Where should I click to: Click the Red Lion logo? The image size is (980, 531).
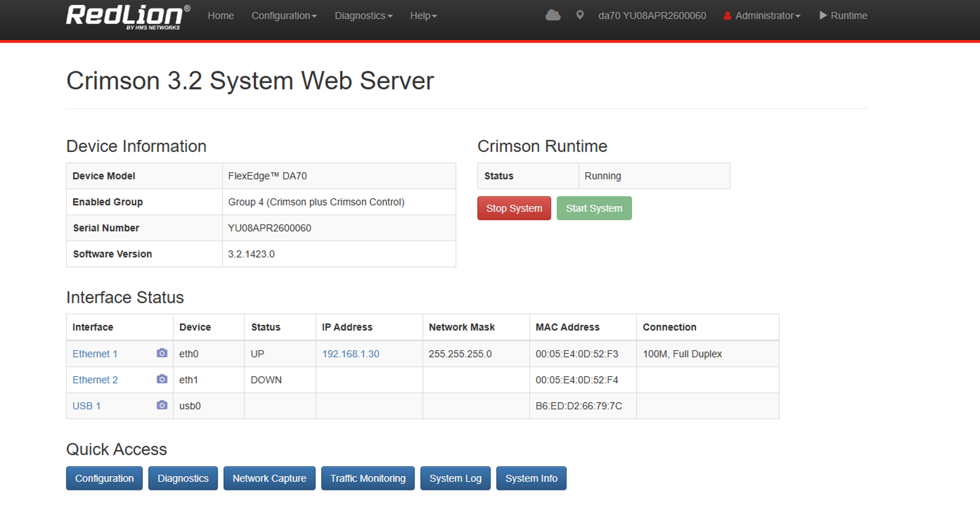[x=128, y=17]
